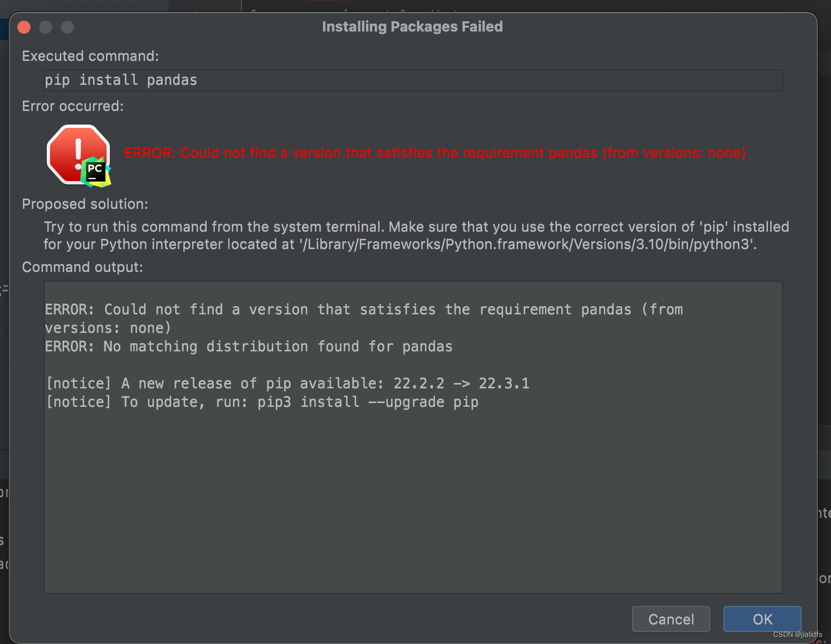This screenshot has width=831, height=644.
Task: Click Cancel to abort package installation
Action: pos(671,619)
